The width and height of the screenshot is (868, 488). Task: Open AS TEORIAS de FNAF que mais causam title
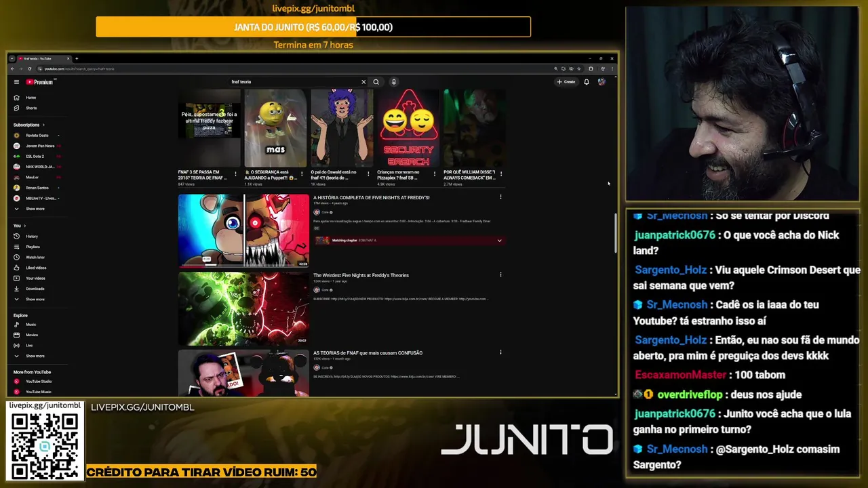click(x=368, y=353)
